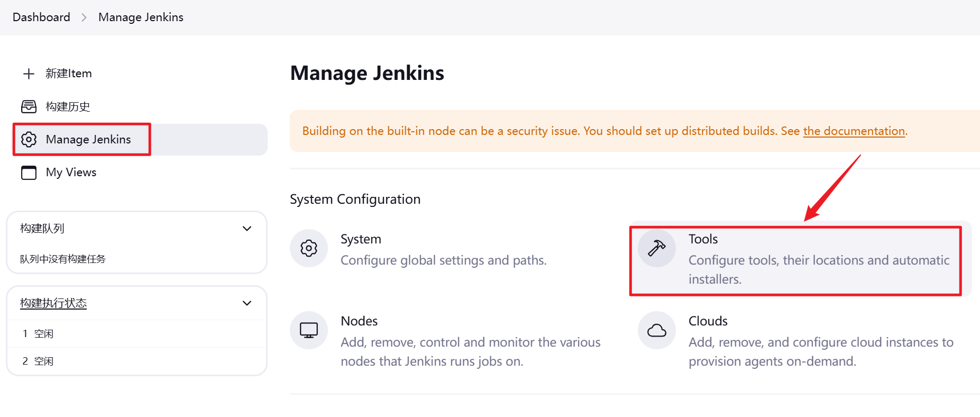Click the System Configuration heading
Viewport: 980px width, 417px height.
pos(355,200)
